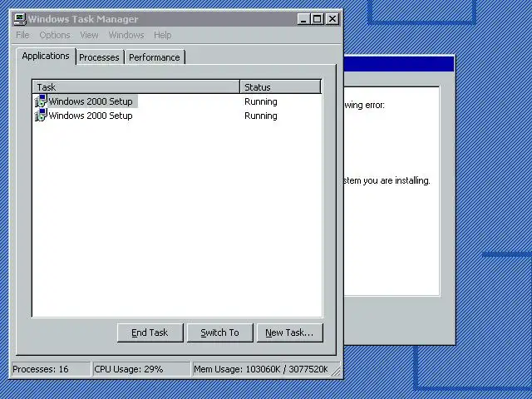Open the Windows menu
Image resolution: width=532 pixels, height=399 pixels.
[x=126, y=35]
